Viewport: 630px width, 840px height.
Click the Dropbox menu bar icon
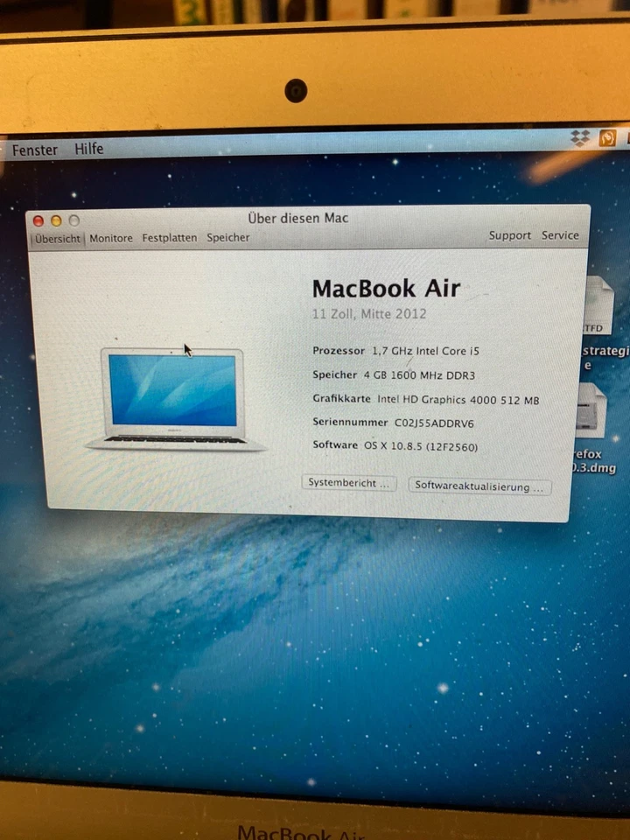click(579, 137)
